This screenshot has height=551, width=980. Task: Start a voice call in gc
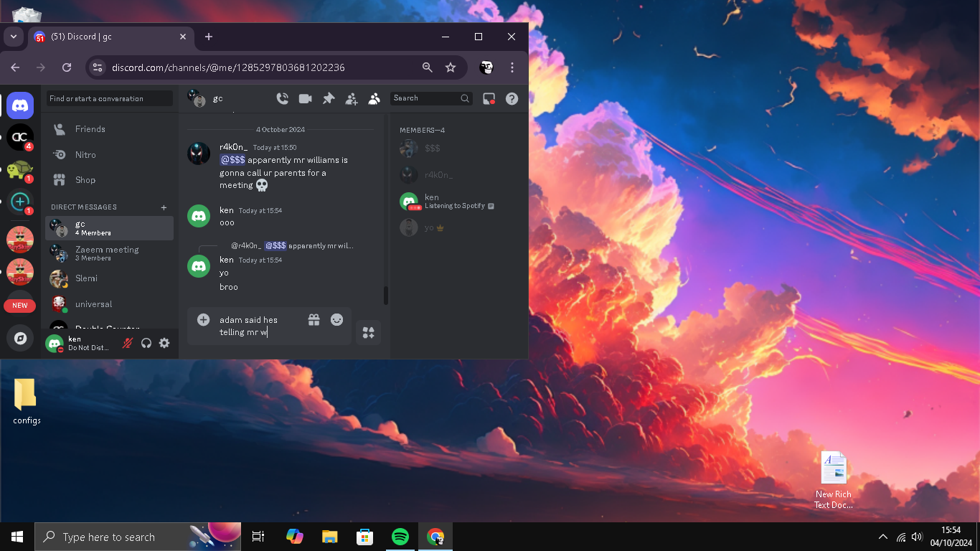[283, 99]
